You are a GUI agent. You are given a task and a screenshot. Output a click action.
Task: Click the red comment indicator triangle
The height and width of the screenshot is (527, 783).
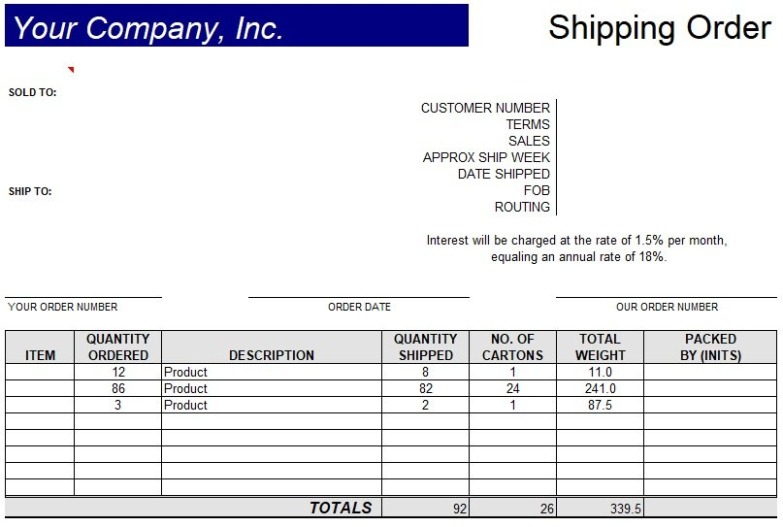[x=71, y=69]
